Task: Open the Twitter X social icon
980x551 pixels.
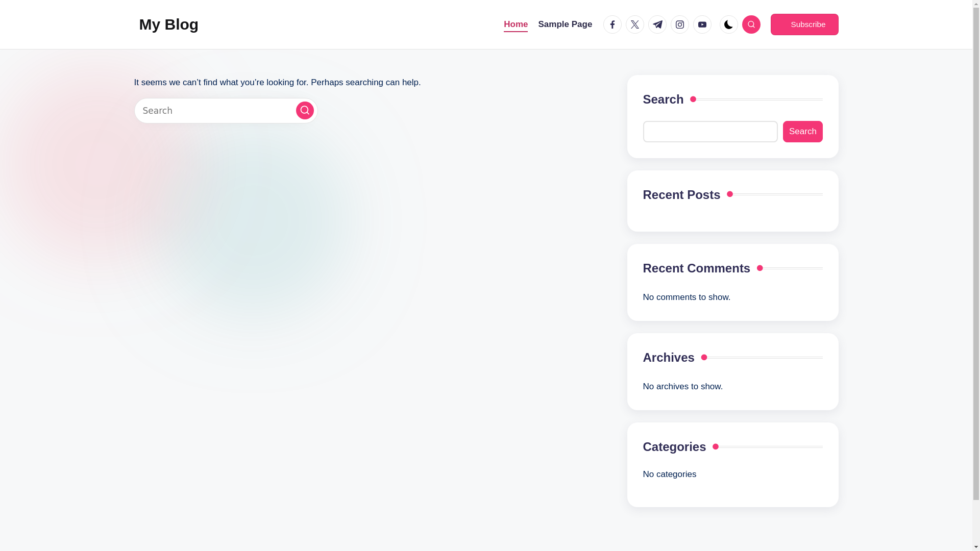Action: (635, 24)
